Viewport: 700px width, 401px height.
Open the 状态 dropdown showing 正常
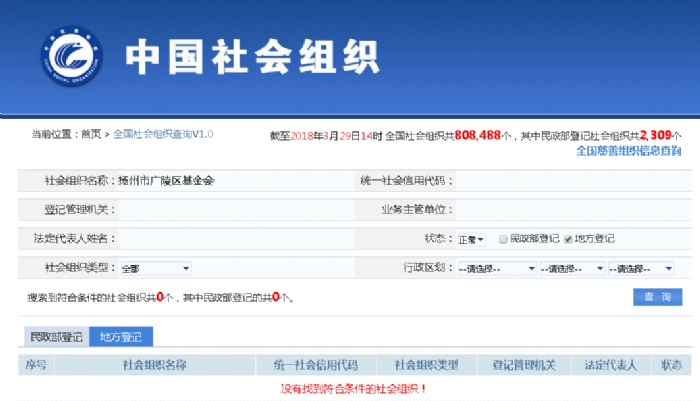471,239
